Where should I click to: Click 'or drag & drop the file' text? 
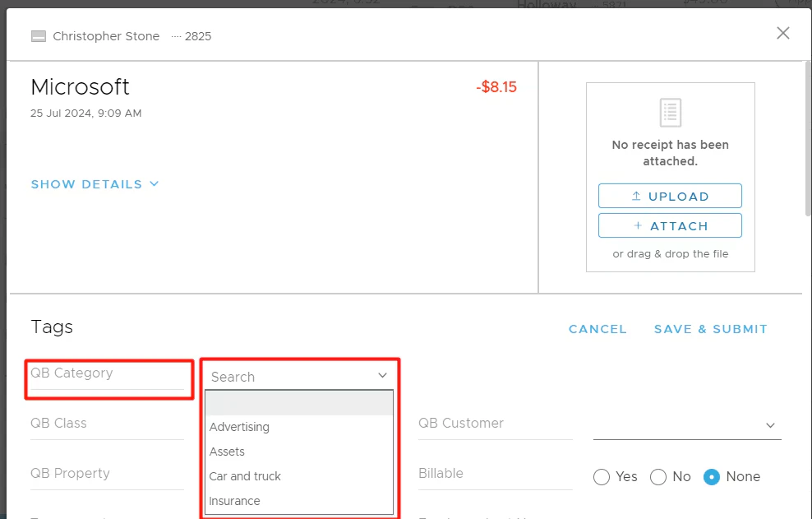pos(670,254)
